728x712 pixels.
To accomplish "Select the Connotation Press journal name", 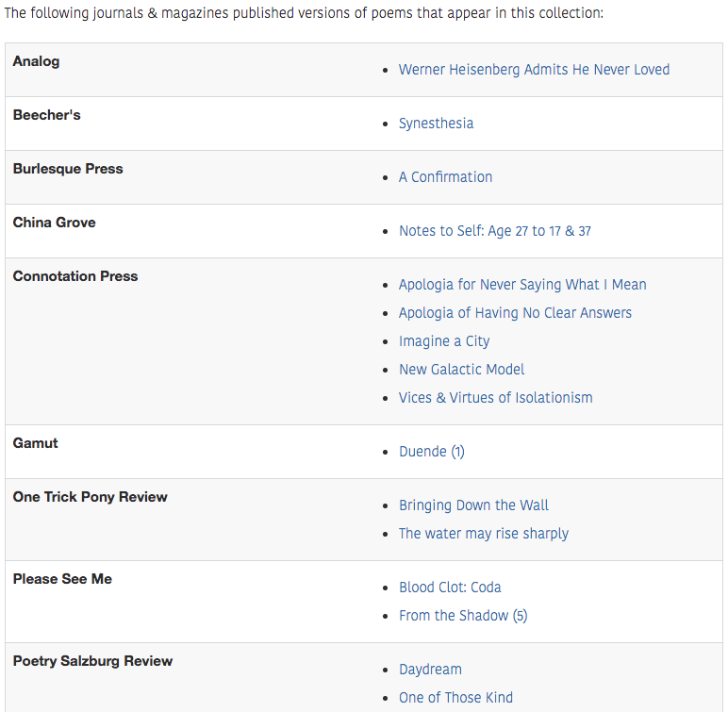I will coord(75,276).
